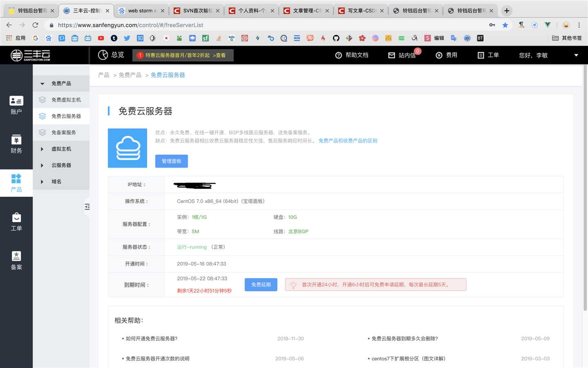Click the 运行-running status text

pos(192,247)
